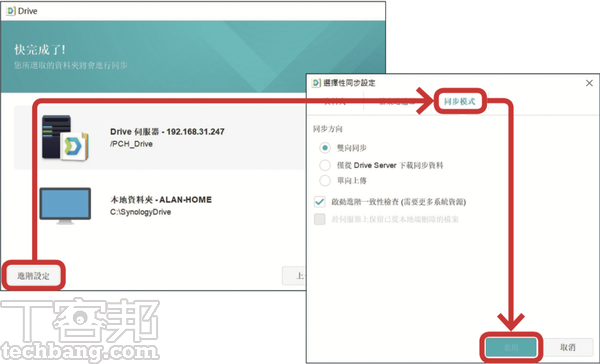Click the teal apply button

[511, 348]
